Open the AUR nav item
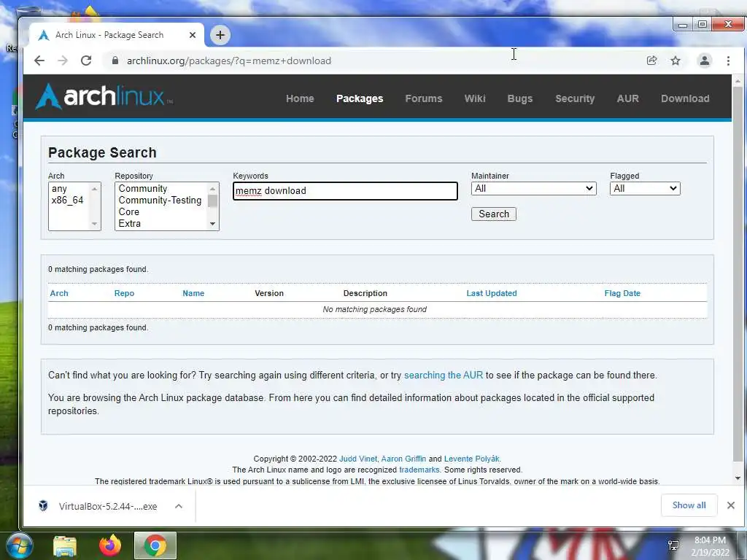The width and height of the screenshot is (747, 560). point(627,98)
